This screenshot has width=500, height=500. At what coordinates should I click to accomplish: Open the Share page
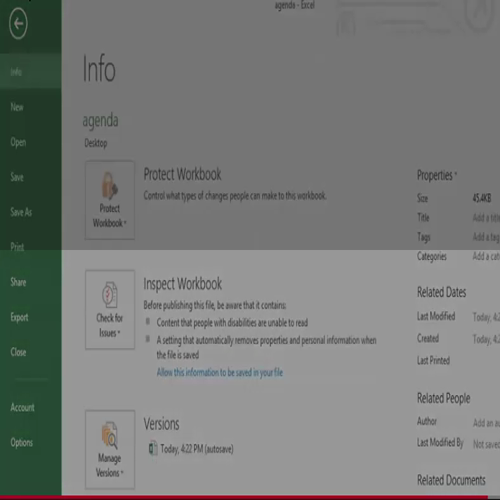pos(31,282)
